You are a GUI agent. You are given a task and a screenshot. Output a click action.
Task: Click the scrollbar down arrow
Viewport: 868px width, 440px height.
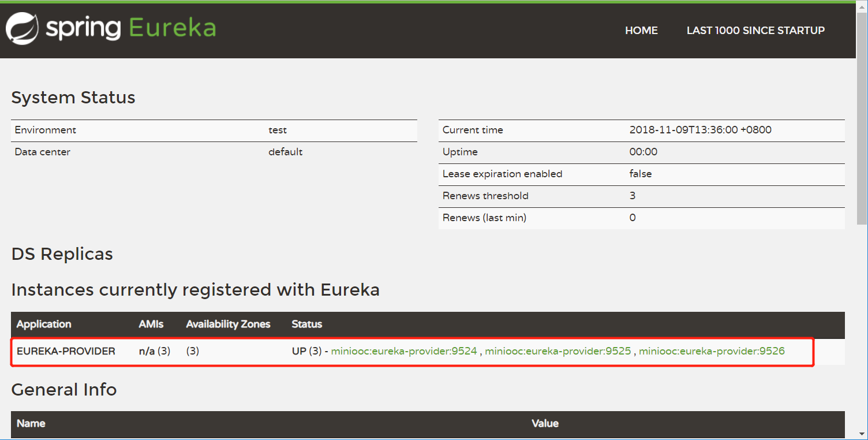point(863,435)
